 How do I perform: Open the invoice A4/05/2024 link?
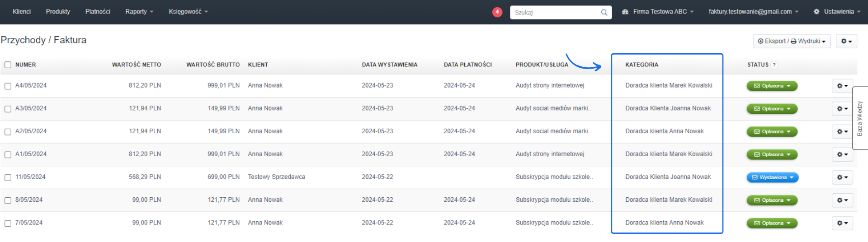[31, 85]
